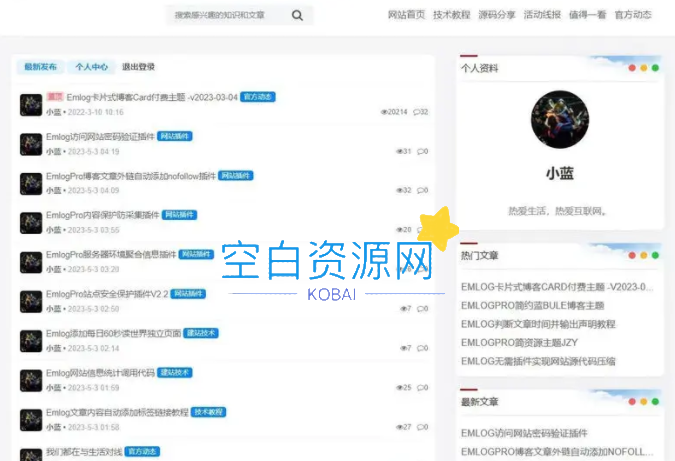Click the avatar beside EmlogPro服务器环境聚合信息插件
675x461 pixels.
(x=31, y=263)
